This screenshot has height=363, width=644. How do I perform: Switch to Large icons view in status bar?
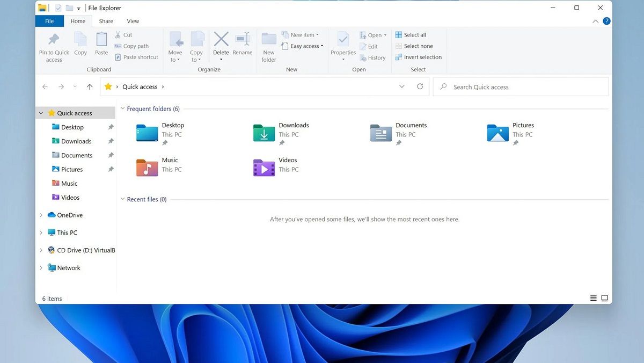604,298
